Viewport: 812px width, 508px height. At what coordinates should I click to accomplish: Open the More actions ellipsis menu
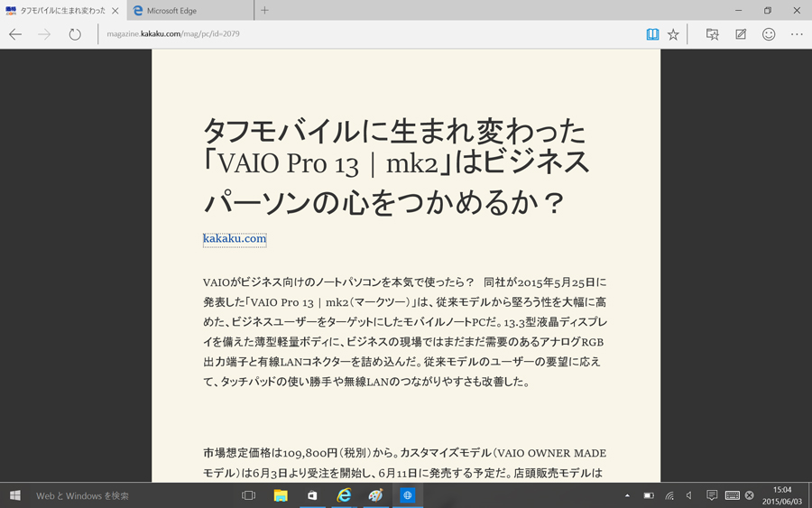coord(797,34)
